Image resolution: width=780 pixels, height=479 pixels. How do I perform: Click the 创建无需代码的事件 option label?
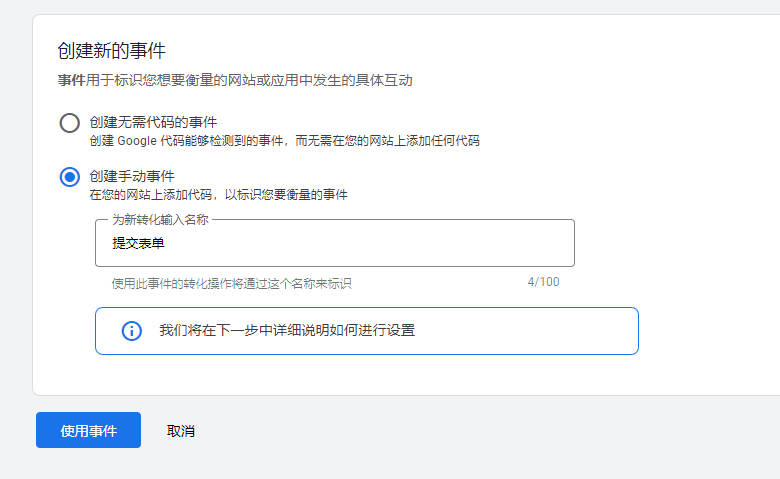(152, 122)
